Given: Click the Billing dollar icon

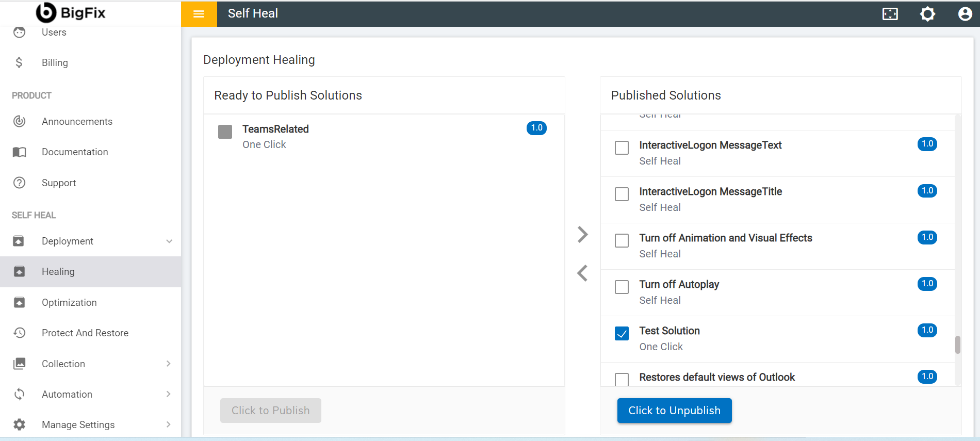Looking at the screenshot, I should 19,62.
